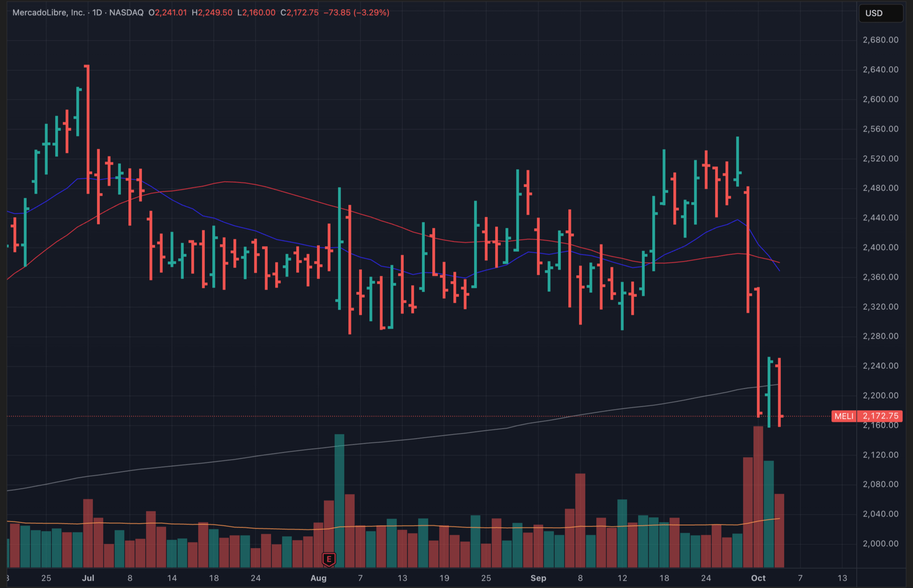
Task: Click the Oct label on time axis
Action: [758, 578]
